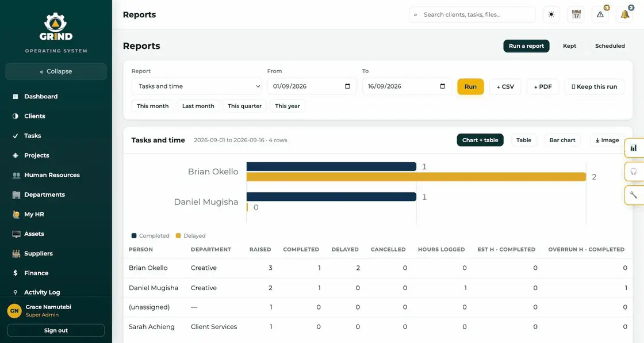The width and height of the screenshot is (644, 343).
Task: Click the Projects diamond icon
Action: (16, 155)
